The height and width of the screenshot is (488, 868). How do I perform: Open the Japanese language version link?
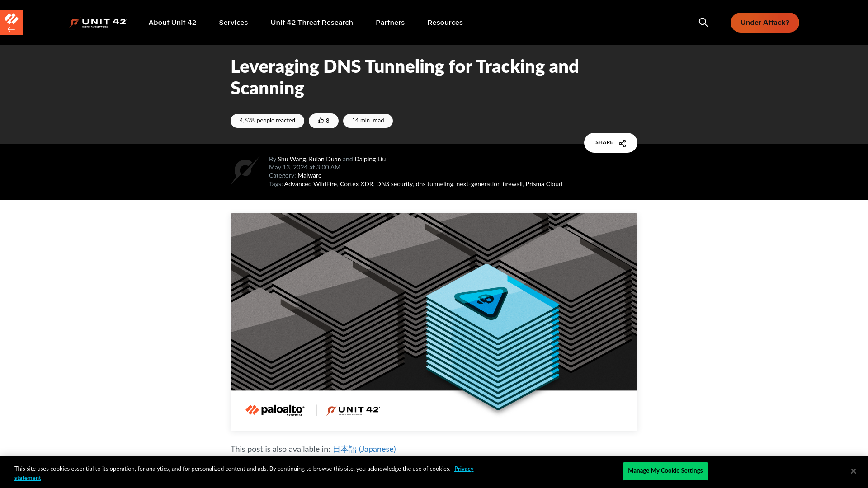[363, 449]
